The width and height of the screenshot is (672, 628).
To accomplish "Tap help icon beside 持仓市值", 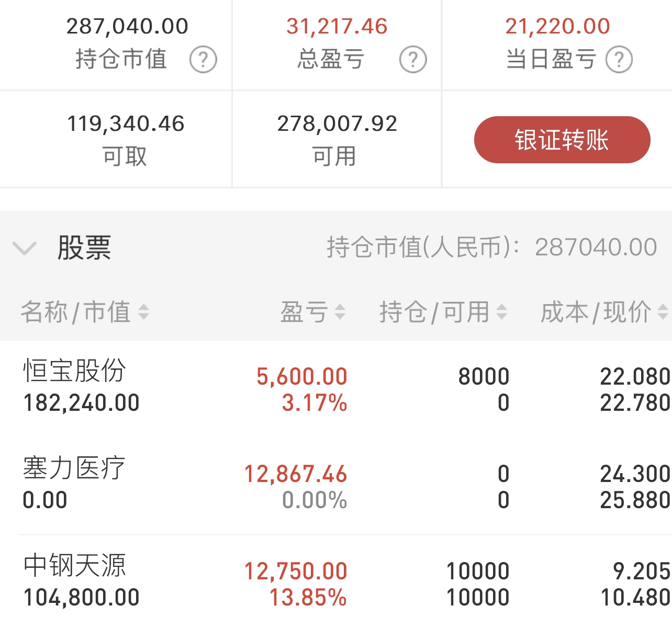I will [x=203, y=60].
